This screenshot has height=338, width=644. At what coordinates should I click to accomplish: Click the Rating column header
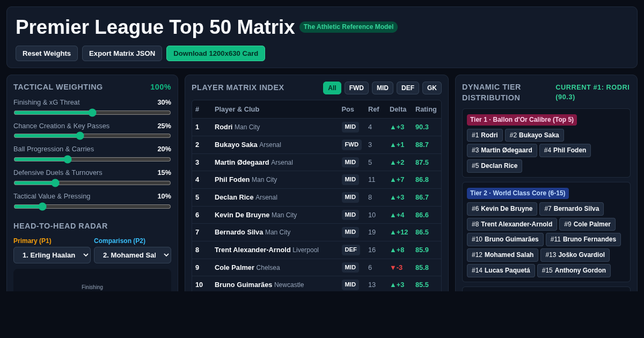coord(426,109)
